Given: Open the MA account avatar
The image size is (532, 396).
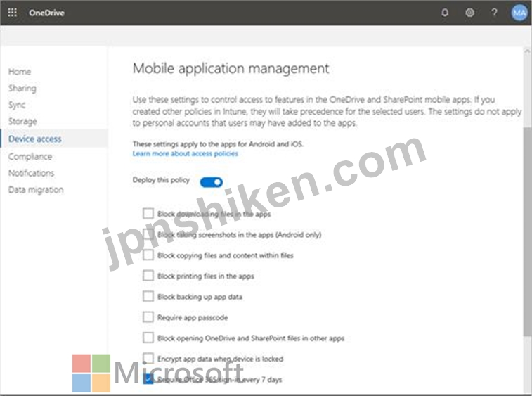Looking at the screenshot, I should (519, 13).
